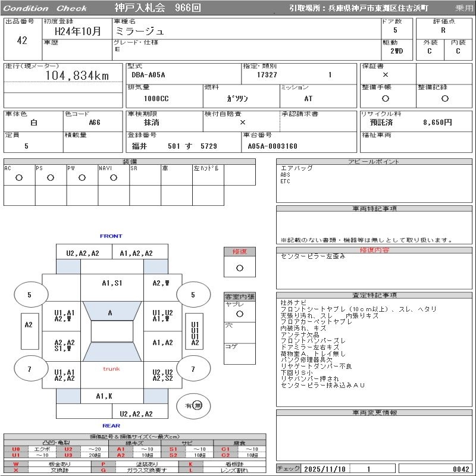Click the front-left tire oval marked 5
The width and height of the screenshot is (476, 476).
31,295
